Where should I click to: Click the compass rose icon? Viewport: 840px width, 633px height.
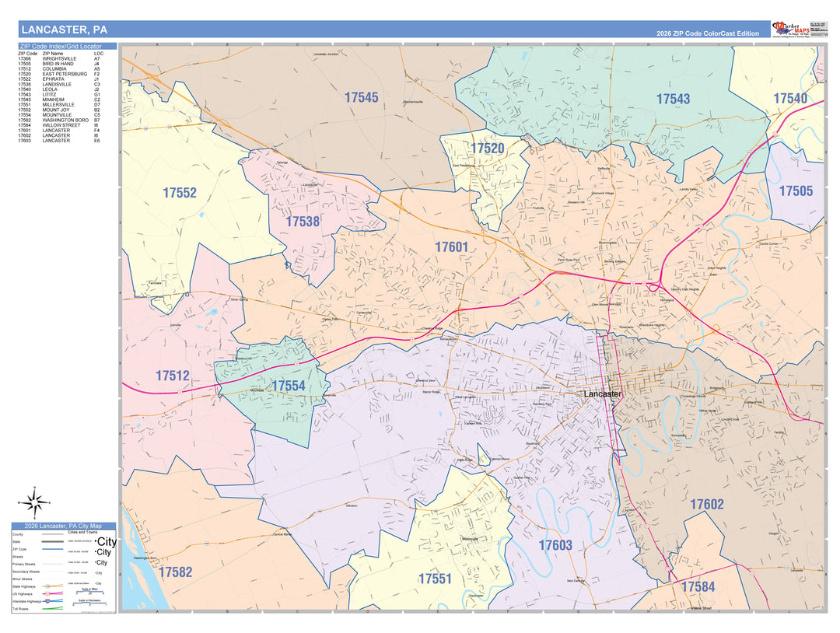click(33, 502)
